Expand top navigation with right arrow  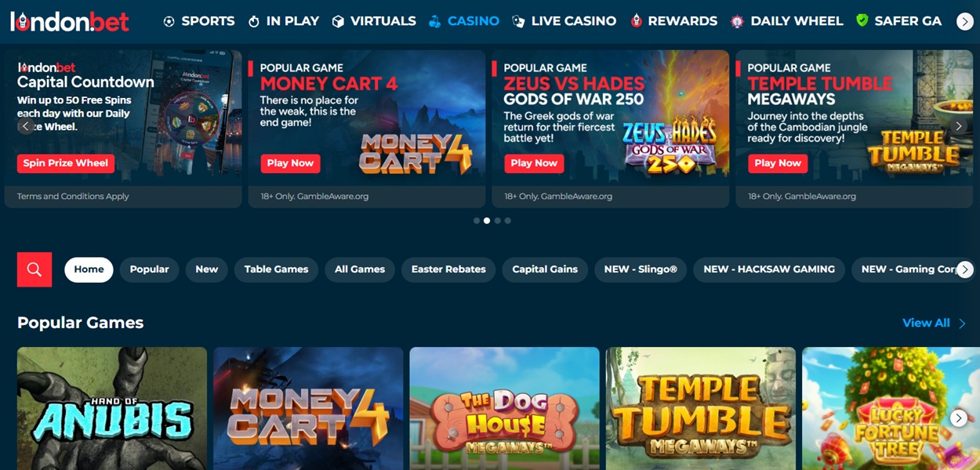(x=965, y=22)
